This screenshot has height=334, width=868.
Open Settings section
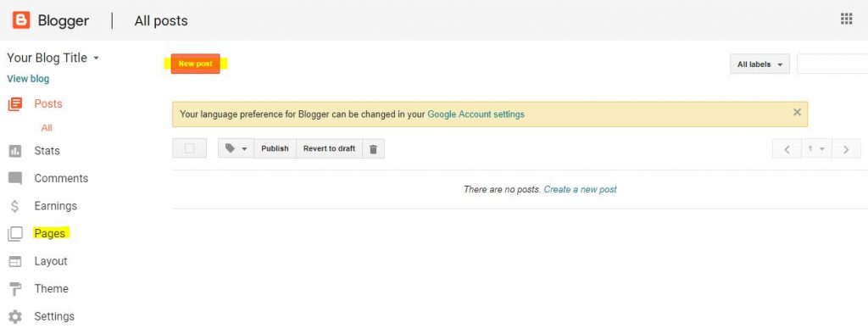point(54,317)
